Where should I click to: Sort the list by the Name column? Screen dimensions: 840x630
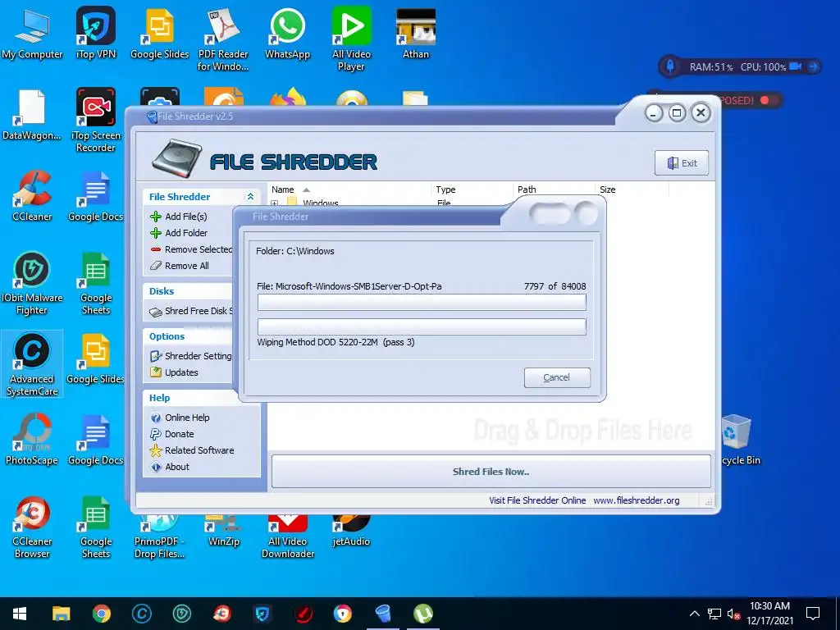[x=282, y=189]
